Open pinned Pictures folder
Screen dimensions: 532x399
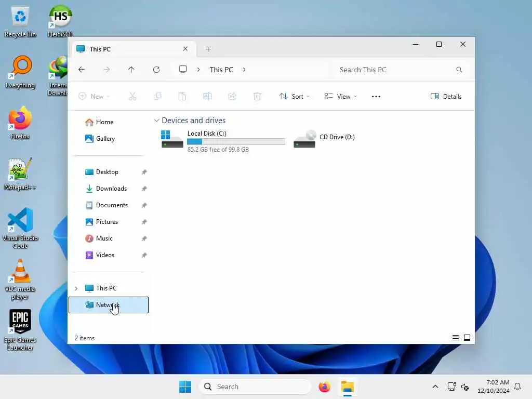(107, 221)
